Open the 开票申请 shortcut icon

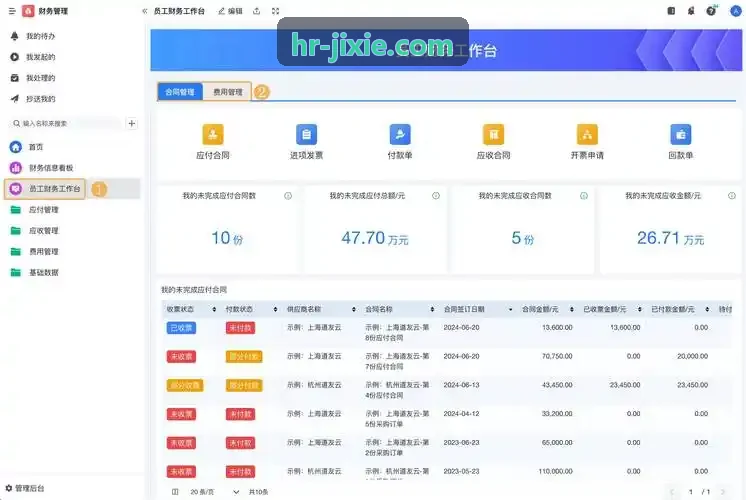pos(587,134)
